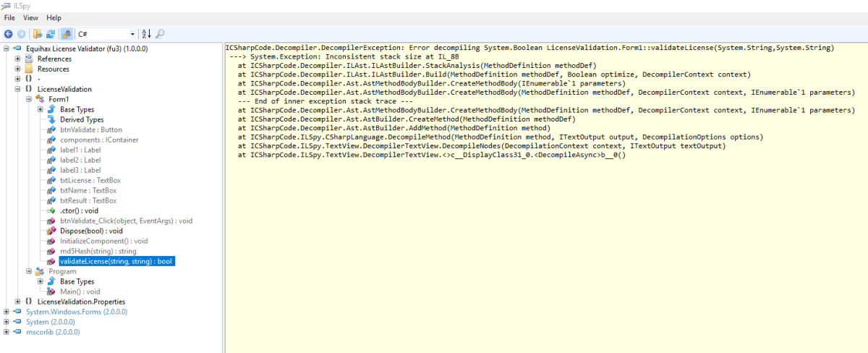This screenshot has width=868, height=353.
Task: Open search with the magnifier icon
Action: (x=160, y=34)
